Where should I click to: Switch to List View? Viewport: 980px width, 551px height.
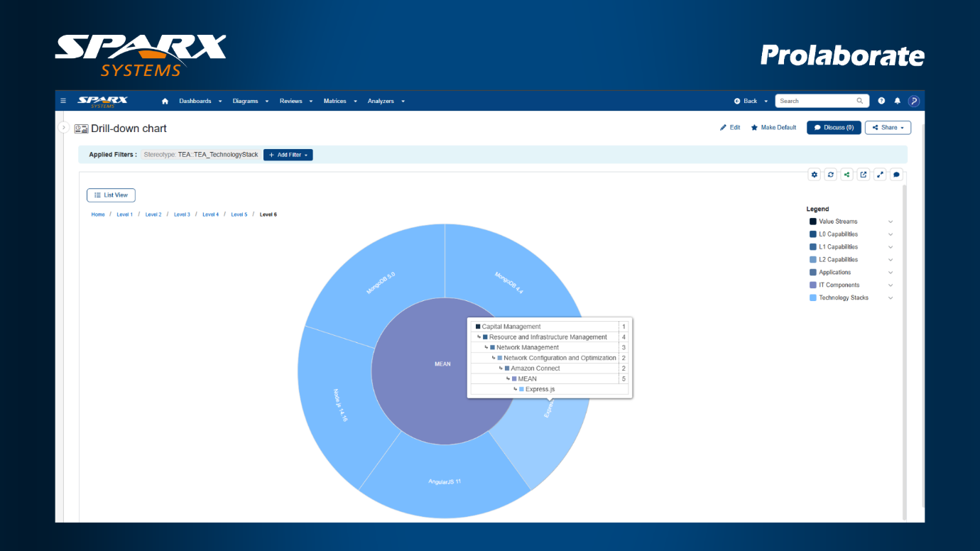(111, 195)
